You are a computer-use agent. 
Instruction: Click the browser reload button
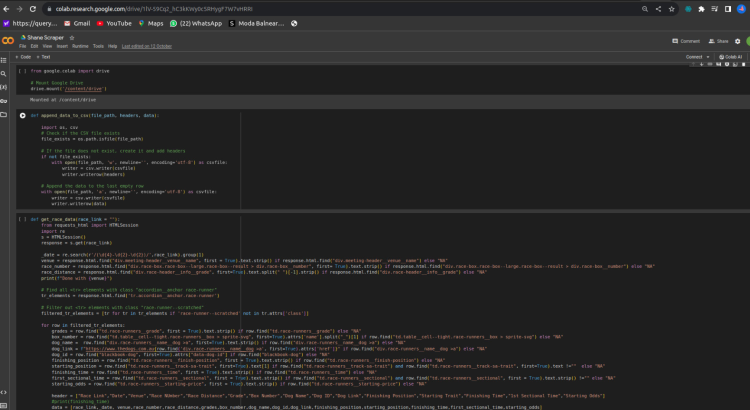[33, 8]
